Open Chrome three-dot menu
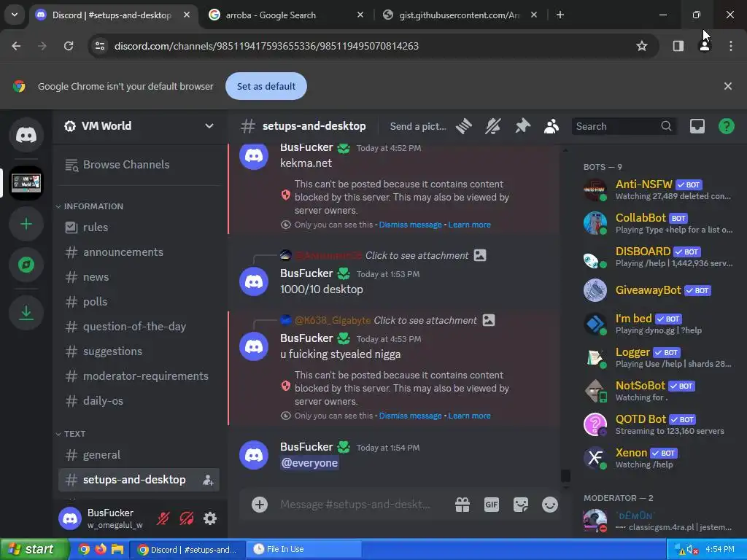747x560 pixels. (730, 46)
